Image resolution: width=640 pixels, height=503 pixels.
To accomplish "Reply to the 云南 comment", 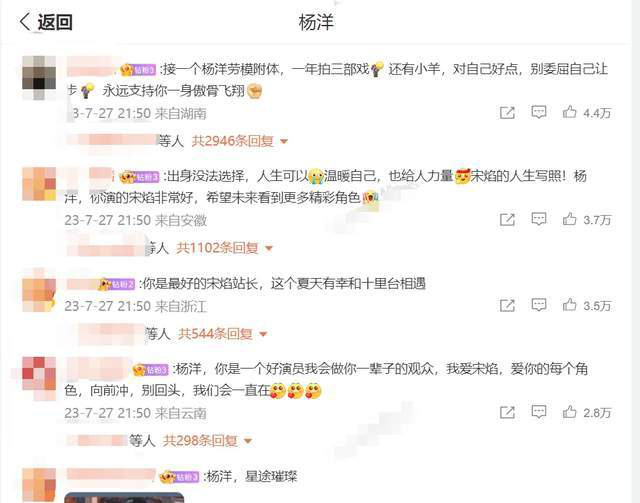I will coord(539,412).
